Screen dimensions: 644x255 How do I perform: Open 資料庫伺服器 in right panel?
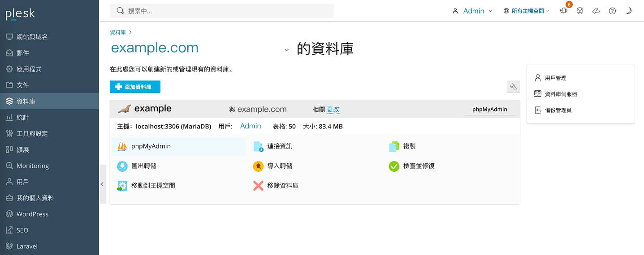click(x=561, y=94)
